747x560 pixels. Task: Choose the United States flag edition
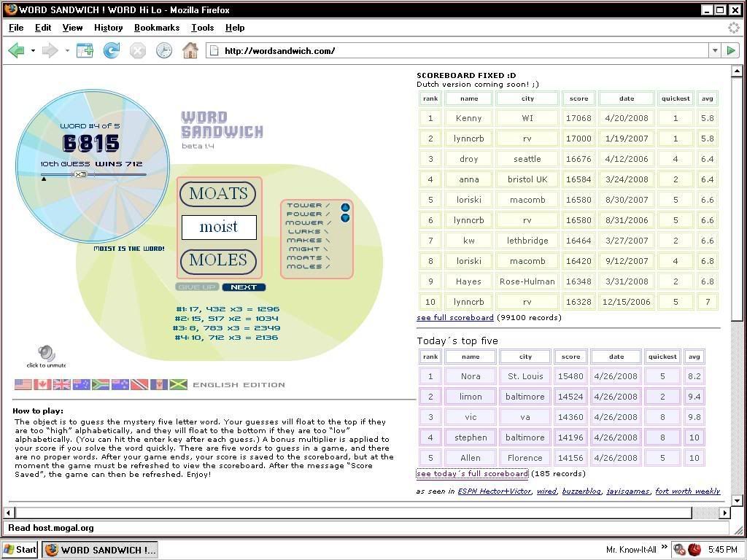coord(23,384)
